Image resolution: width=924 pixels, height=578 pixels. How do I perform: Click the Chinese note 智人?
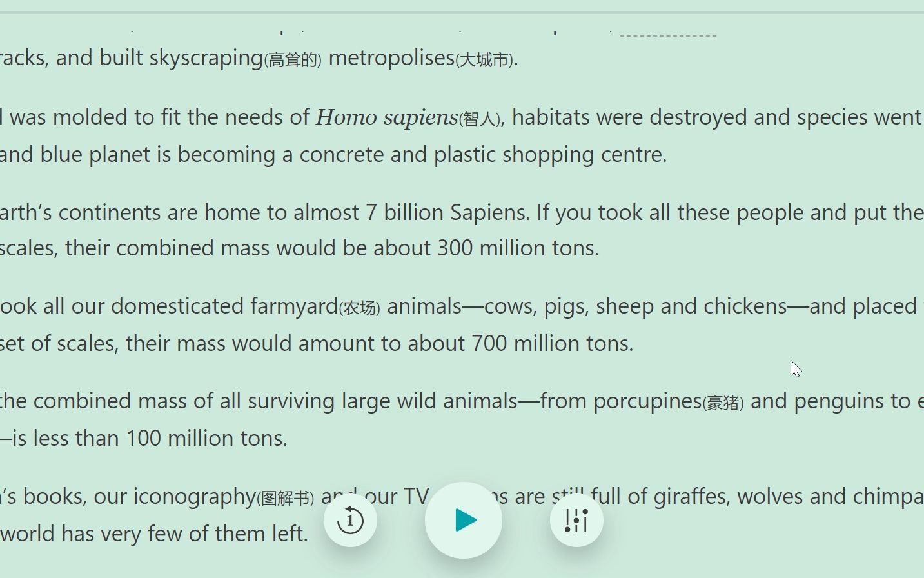479,119
